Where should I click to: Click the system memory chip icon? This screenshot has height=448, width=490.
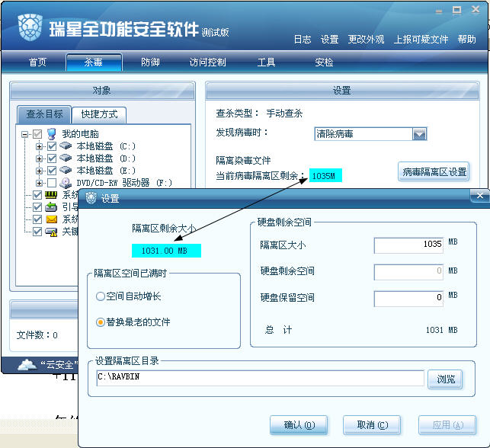tap(51, 195)
